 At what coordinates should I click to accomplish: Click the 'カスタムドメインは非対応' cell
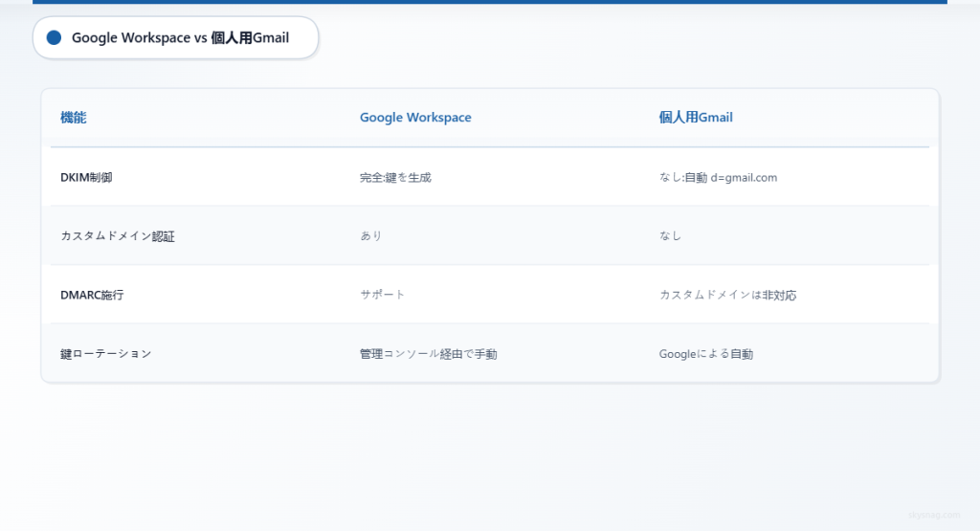point(727,295)
